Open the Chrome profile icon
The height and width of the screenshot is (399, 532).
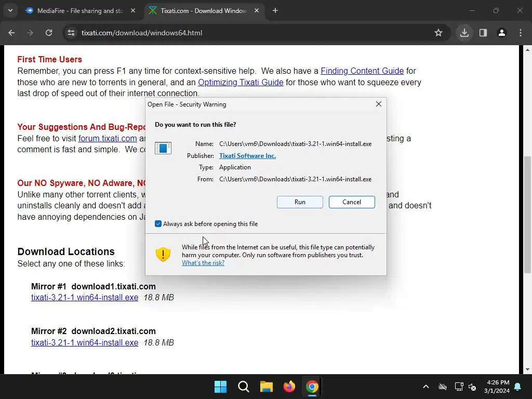coord(502,33)
